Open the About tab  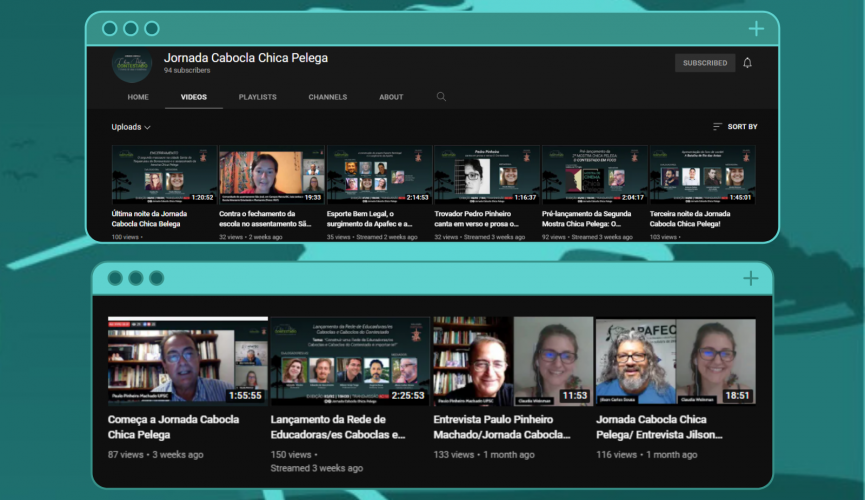tap(391, 97)
